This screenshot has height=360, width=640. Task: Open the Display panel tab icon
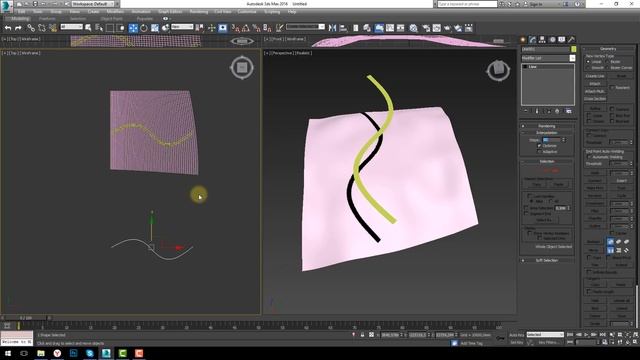click(x=562, y=39)
